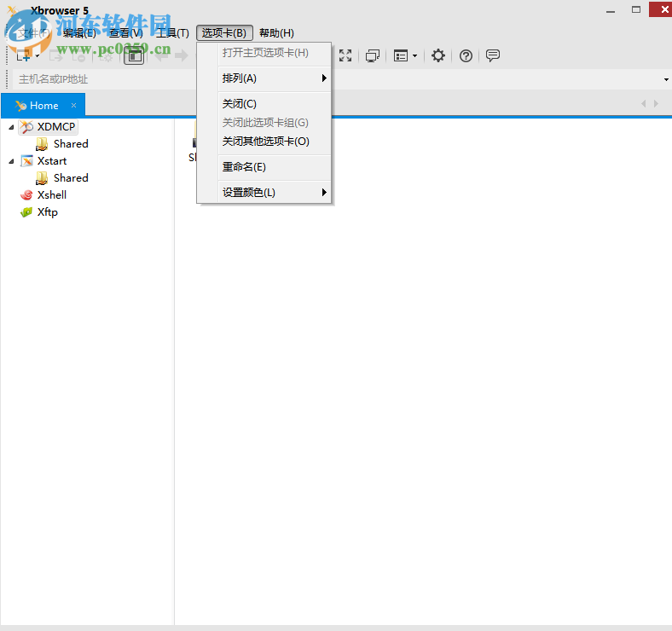
Task: Click the disconnect session toolbar icon
Action: click(x=78, y=55)
